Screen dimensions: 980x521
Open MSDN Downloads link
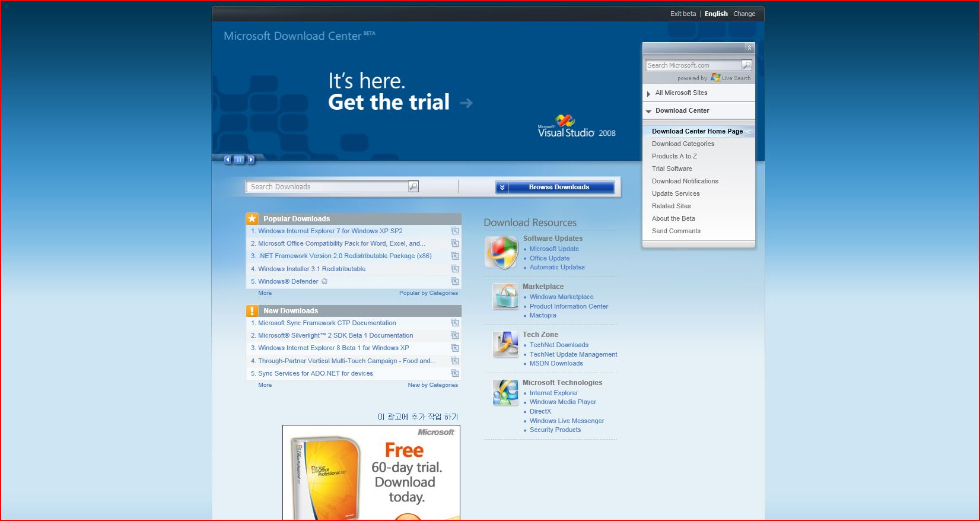point(556,363)
